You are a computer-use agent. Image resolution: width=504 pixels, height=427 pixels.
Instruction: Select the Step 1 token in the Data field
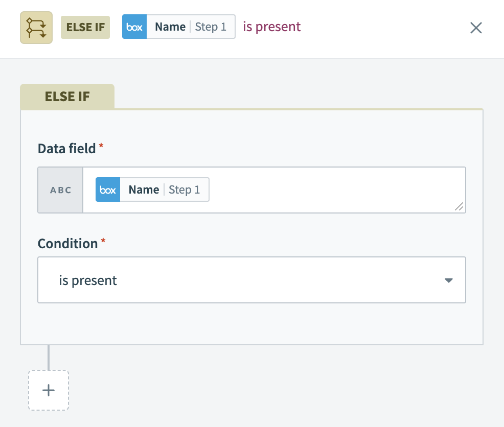[x=185, y=189]
